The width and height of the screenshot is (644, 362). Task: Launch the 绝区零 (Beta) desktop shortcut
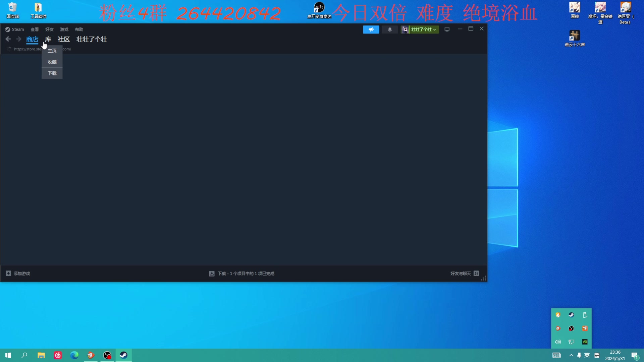tap(626, 13)
